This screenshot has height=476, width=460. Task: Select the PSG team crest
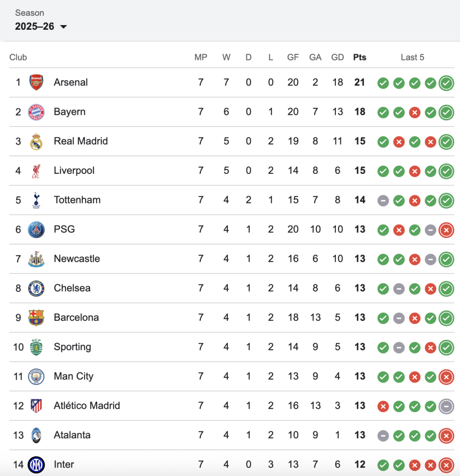[x=36, y=230]
